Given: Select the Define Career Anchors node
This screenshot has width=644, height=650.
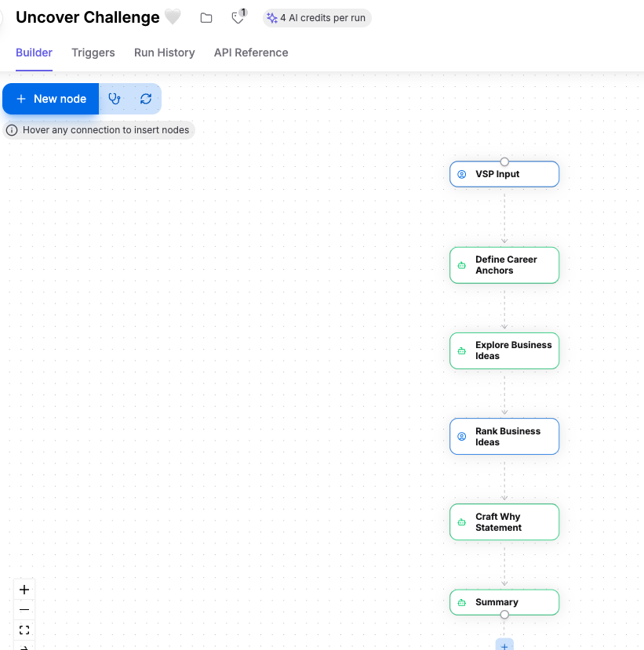Looking at the screenshot, I should [504, 265].
